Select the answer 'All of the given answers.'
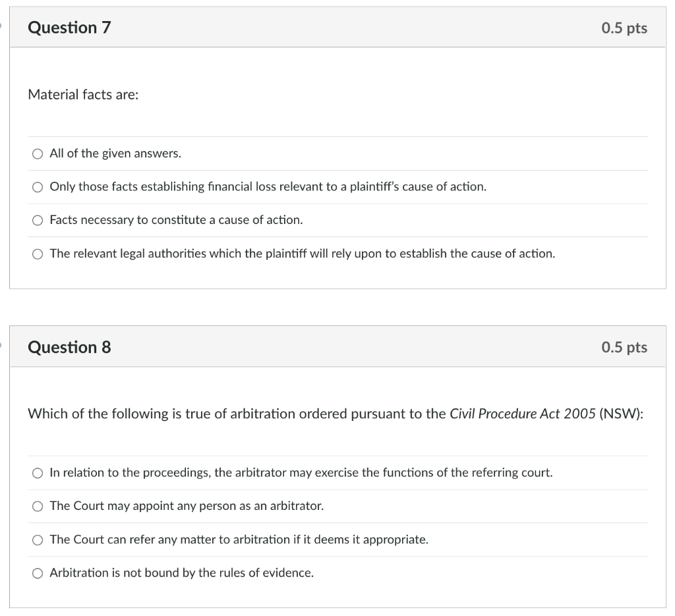The image size is (675, 616). pyautogui.click(x=38, y=154)
